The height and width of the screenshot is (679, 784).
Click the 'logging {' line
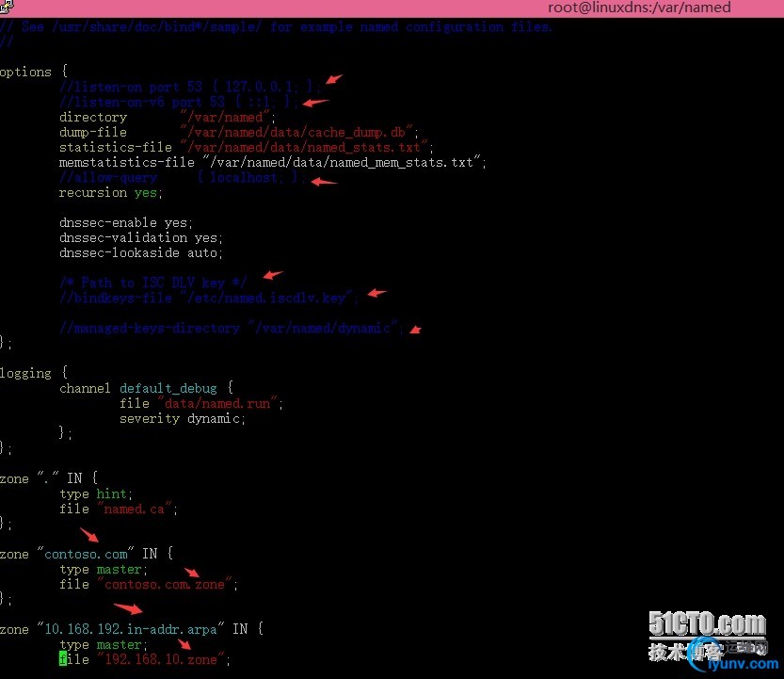pos(34,373)
